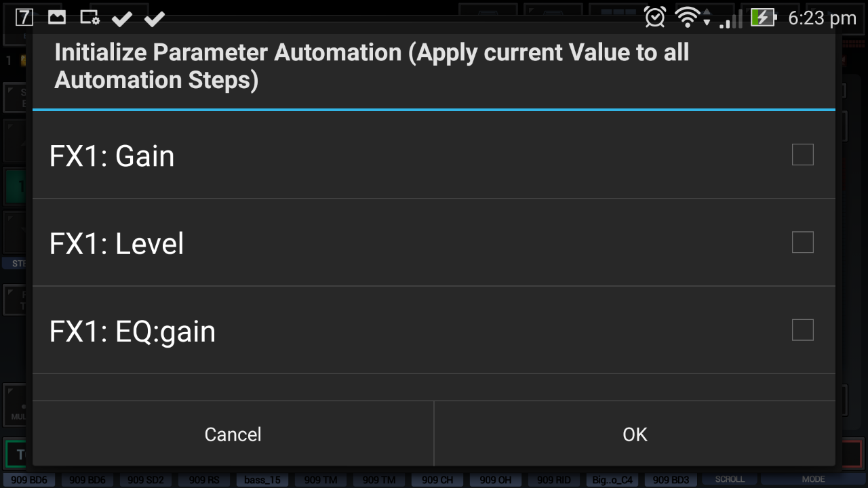Enable the FX1: Level checkbox
Viewport: 868px width, 488px height.
pyautogui.click(x=802, y=242)
